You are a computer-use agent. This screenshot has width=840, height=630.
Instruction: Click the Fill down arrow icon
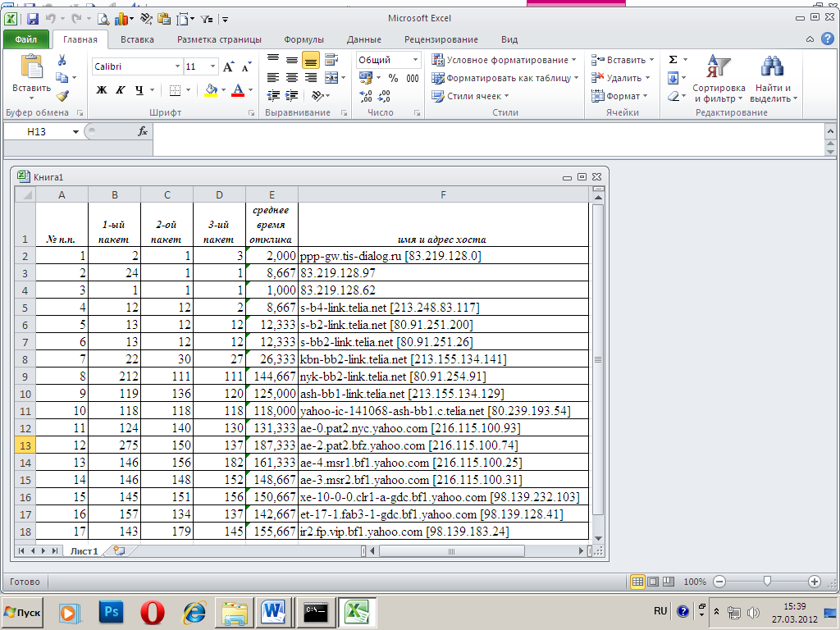coord(673,78)
